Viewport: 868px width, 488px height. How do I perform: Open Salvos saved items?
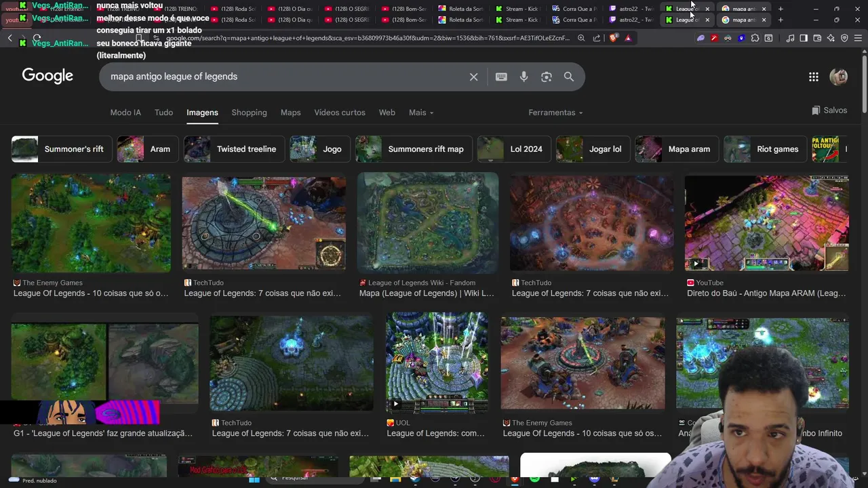tap(829, 110)
